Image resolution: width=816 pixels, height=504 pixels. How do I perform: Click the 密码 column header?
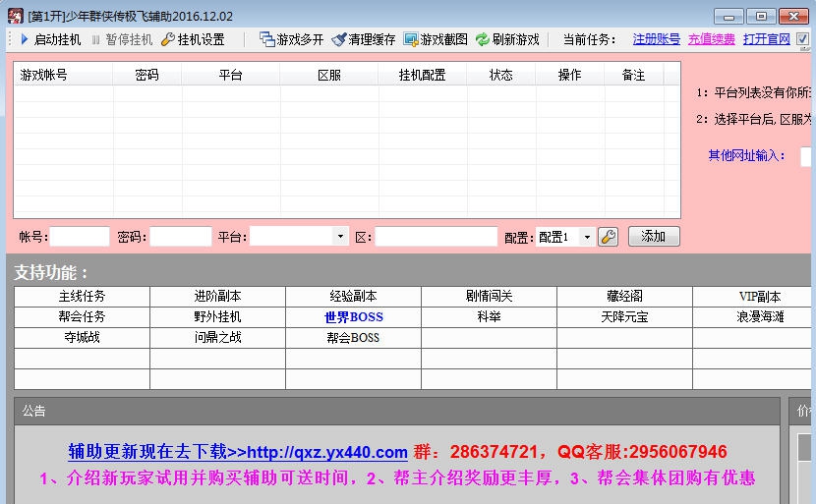(x=146, y=75)
